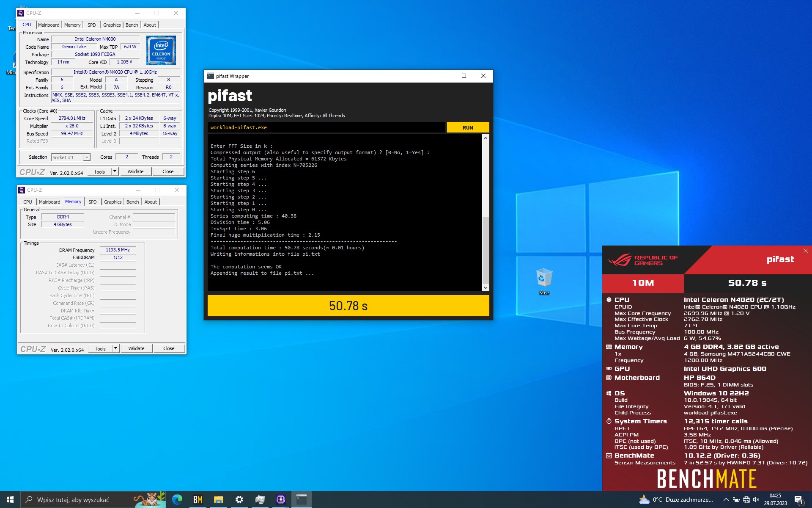The width and height of the screenshot is (812, 508).
Task: Click the 'Total computation time' console line
Action: [x=287, y=248]
